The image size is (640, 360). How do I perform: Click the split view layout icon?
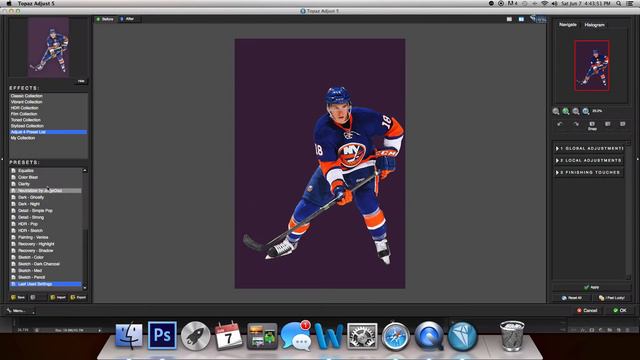[521, 19]
